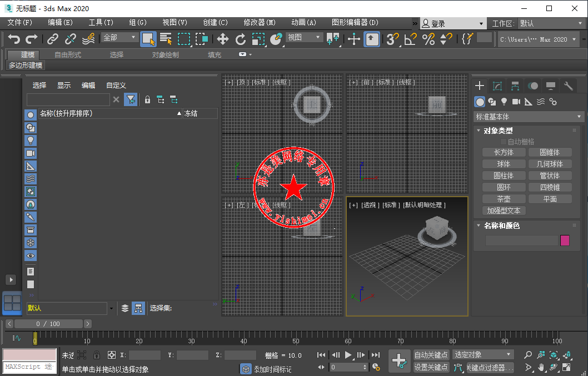588x376 pixels.
Task: Click the 长方体 box primitive button
Action: pyautogui.click(x=504, y=152)
